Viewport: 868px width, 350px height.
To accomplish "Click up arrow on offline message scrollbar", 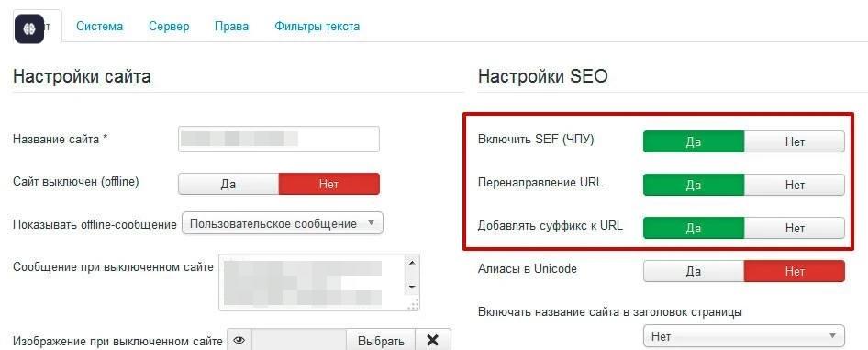I will 411,262.
